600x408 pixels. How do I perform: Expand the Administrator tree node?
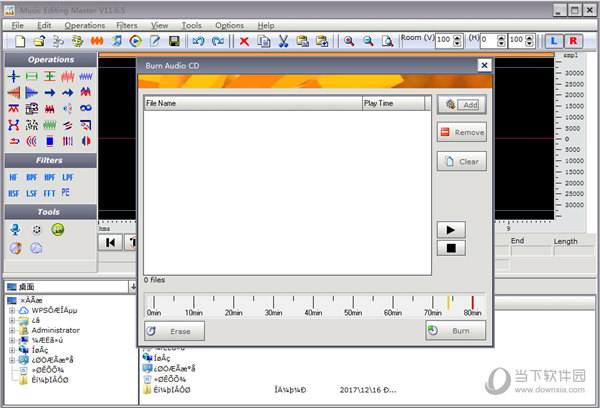coord(12,330)
